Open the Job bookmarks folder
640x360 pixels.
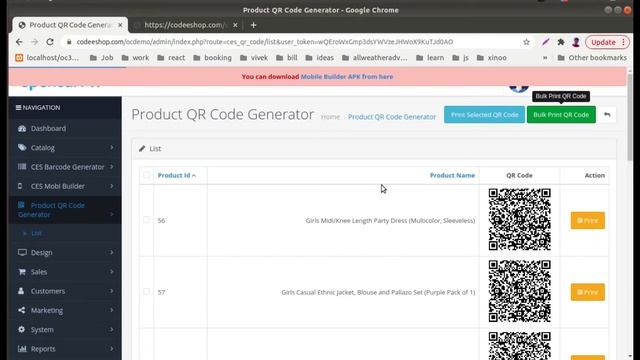102,58
